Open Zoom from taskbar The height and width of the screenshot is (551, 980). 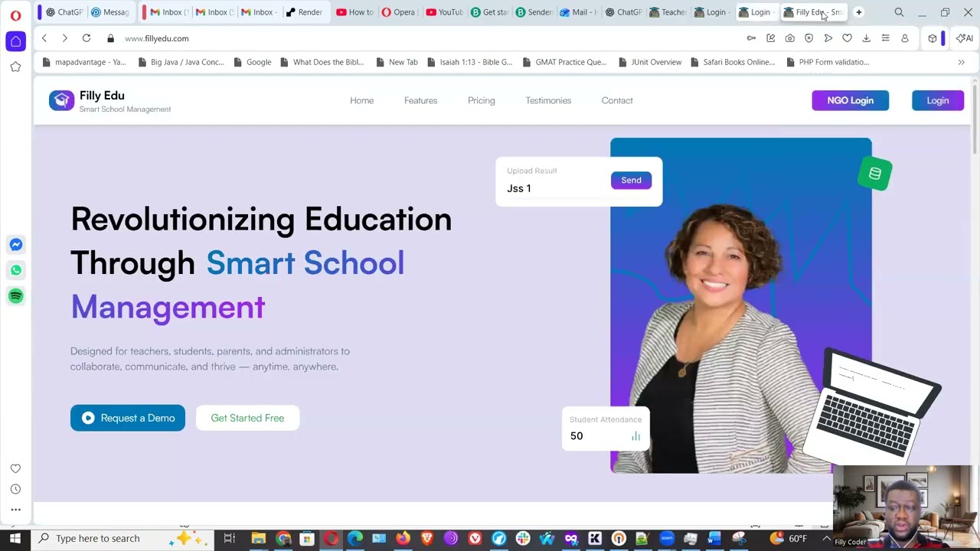[666, 539]
